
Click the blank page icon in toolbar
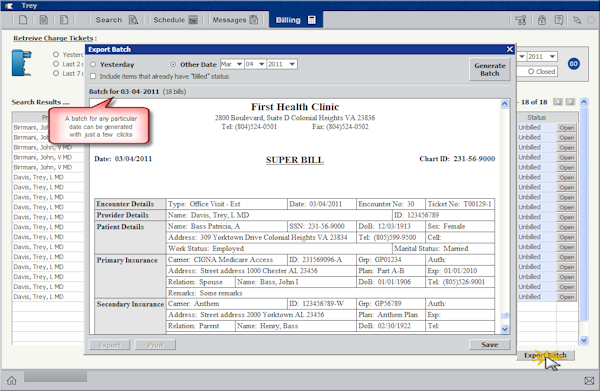[23, 20]
